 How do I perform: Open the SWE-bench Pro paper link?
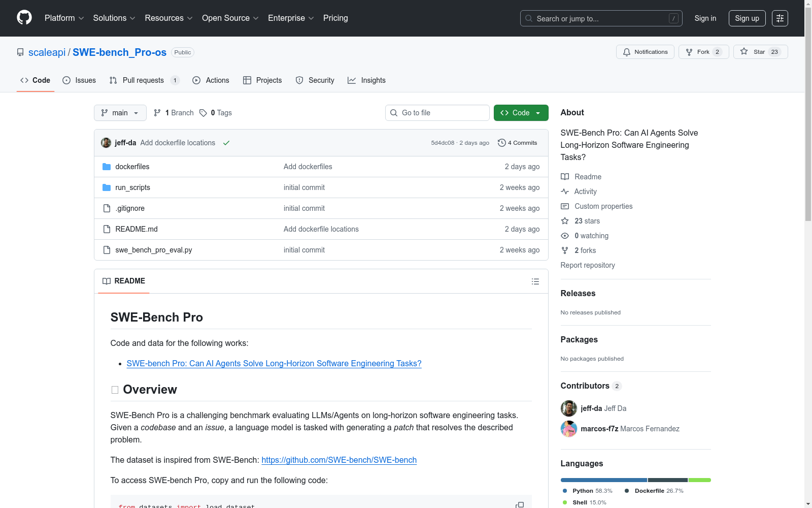pyautogui.click(x=274, y=363)
